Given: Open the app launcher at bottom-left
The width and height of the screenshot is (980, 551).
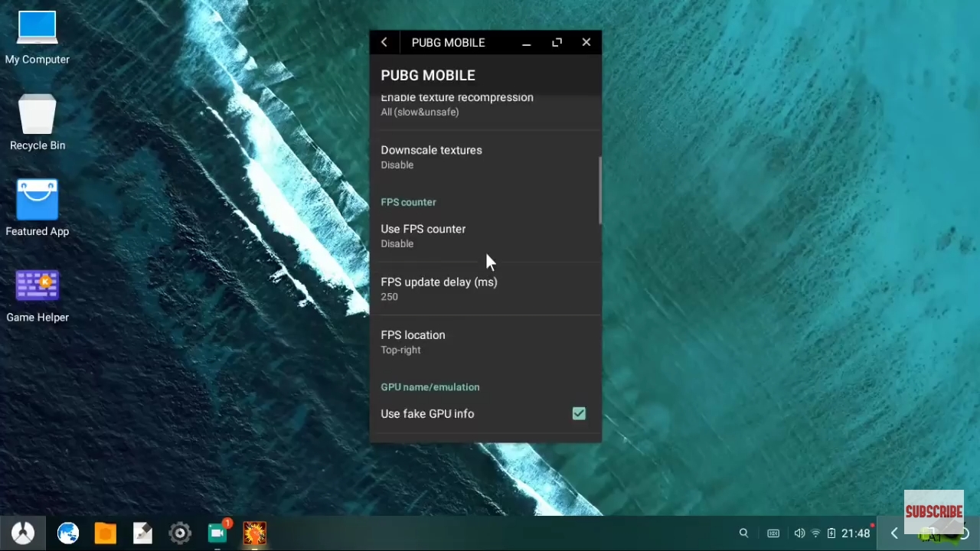Looking at the screenshot, I should tap(22, 533).
